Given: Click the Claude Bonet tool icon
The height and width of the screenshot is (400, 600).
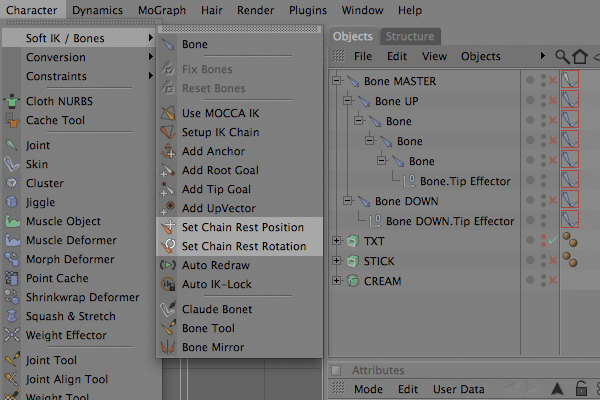Looking at the screenshot, I should click(168, 309).
